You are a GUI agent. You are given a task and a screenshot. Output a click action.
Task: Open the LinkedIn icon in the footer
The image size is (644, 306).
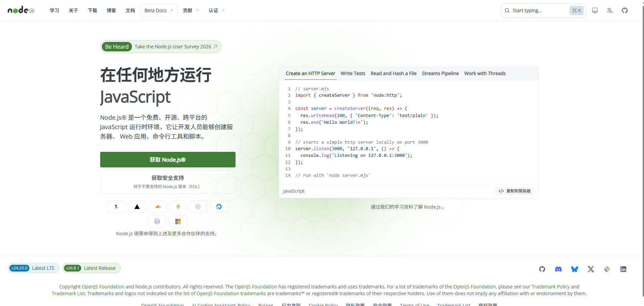(623, 269)
